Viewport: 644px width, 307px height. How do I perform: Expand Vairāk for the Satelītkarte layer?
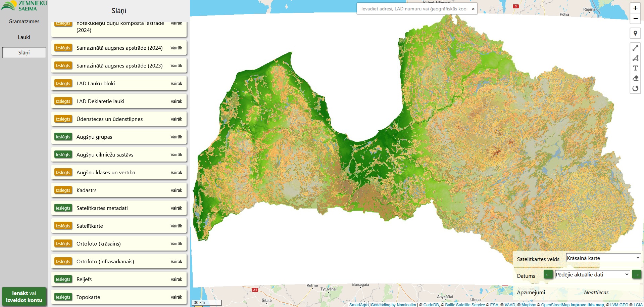click(x=176, y=226)
